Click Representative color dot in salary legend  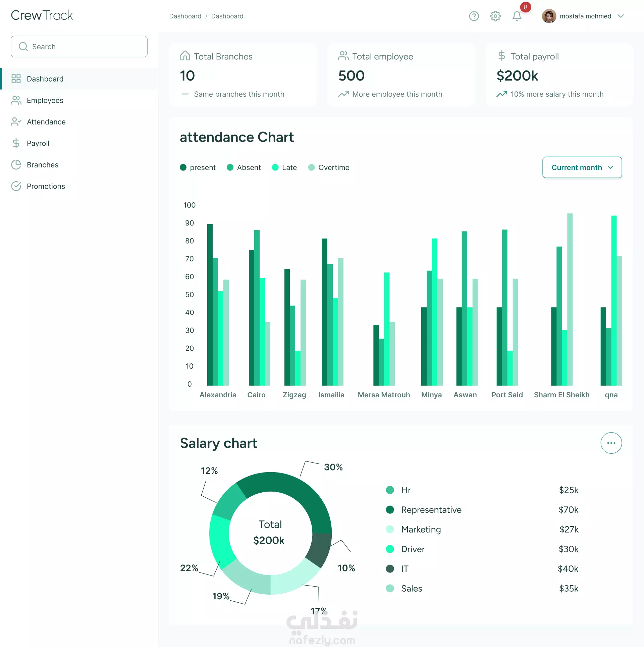pyautogui.click(x=390, y=510)
